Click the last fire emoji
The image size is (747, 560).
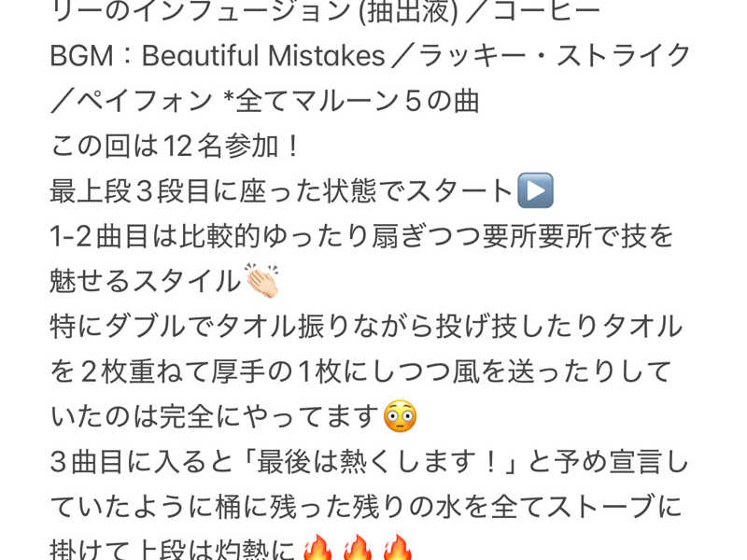point(397,548)
